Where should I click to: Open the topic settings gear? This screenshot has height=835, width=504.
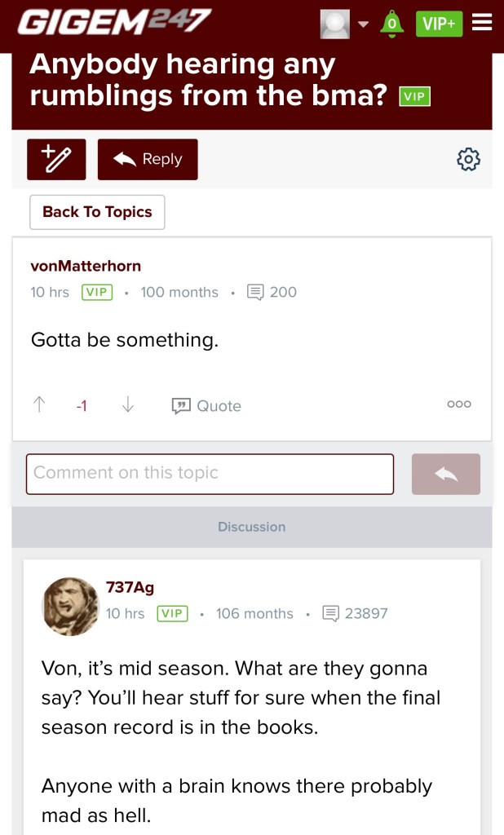click(468, 159)
